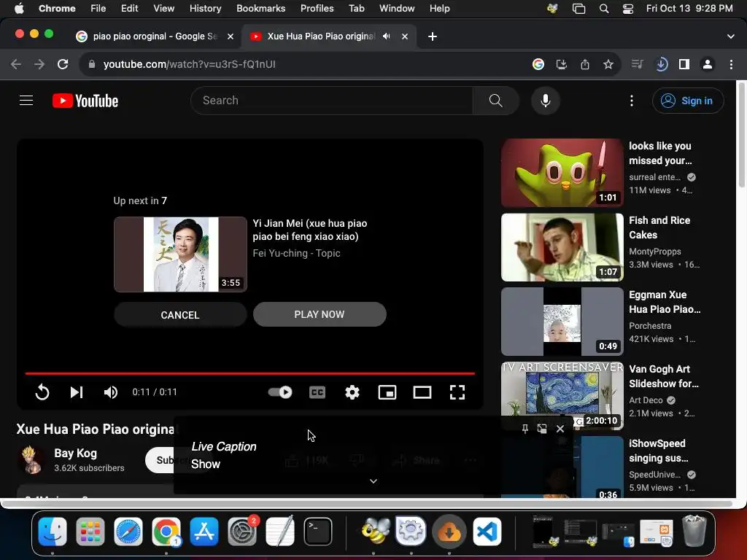Go to the YouTube logo home
The width and height of the screenshot is (747, 560).
[85, 101]
